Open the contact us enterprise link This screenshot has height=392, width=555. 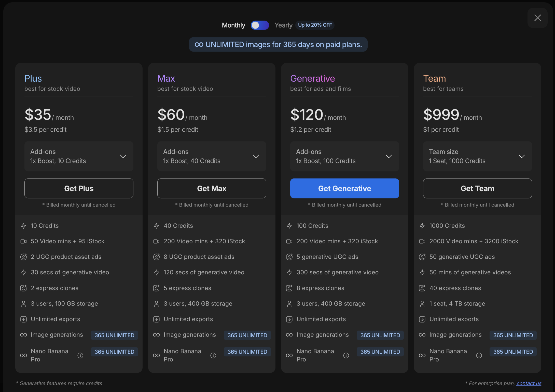529,383
